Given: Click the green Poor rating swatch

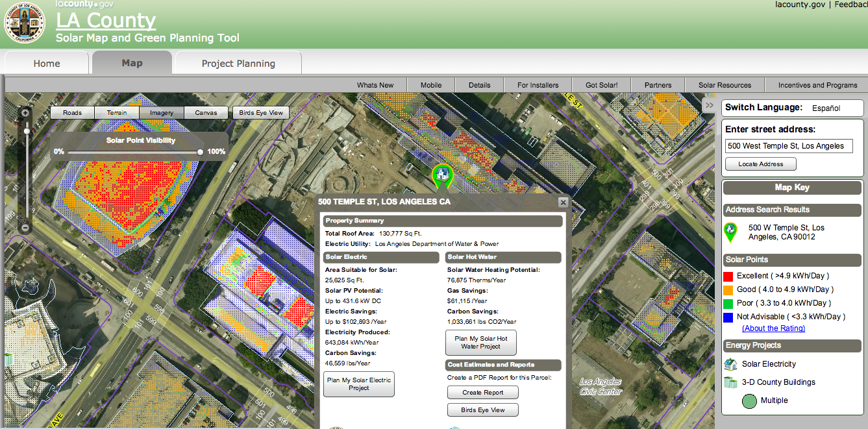Looking at the screenshot, I should click(x=728, y=304).
